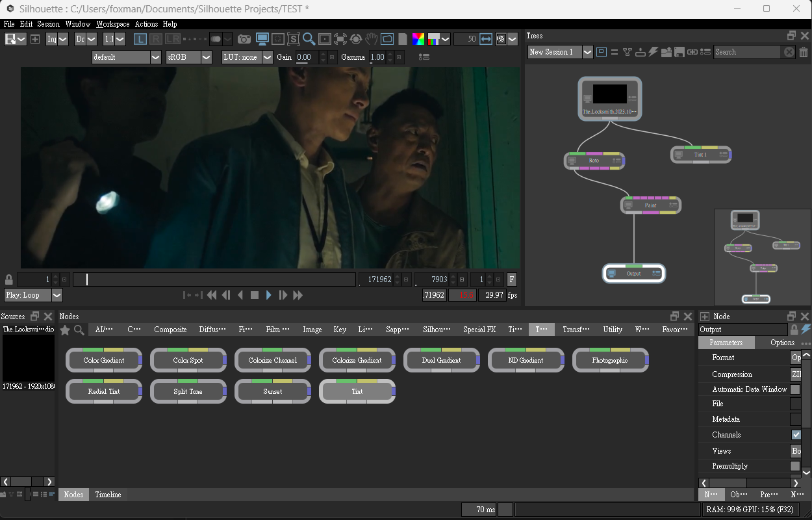This screenshot has height=520, width=812.
Task: Select the source clip thumbnail in Sources
Action: click(x=29, y=358)
